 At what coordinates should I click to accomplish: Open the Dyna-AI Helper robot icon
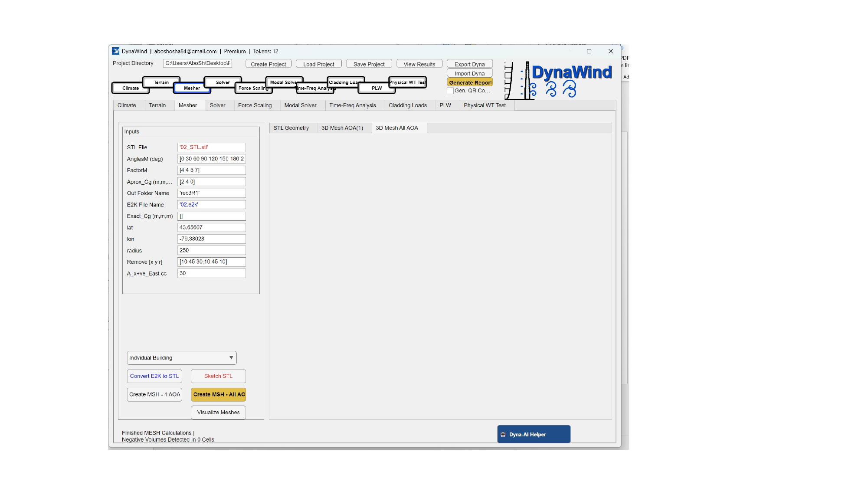tap(503, 435)
